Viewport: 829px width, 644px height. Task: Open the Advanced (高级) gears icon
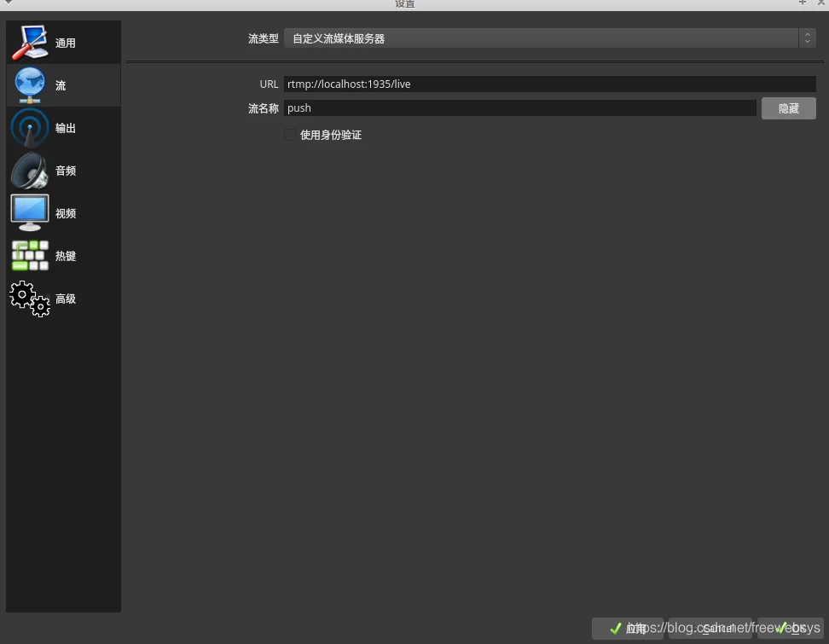coord(30,299)
